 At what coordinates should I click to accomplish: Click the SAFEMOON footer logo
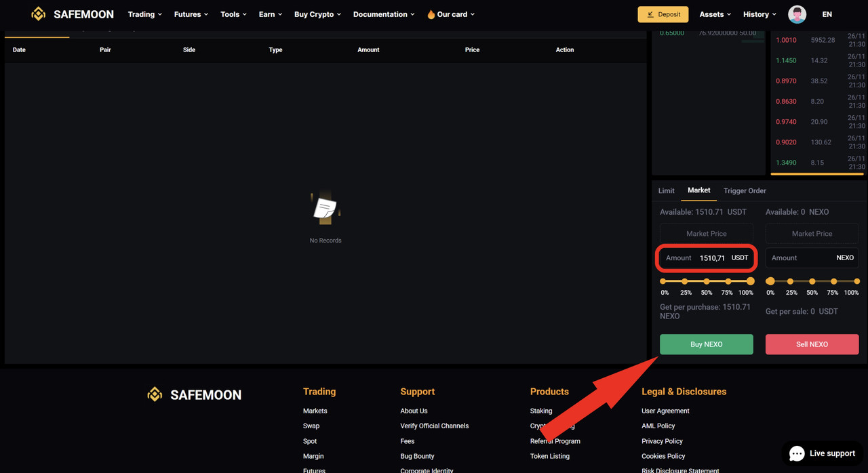coord(195,394)
